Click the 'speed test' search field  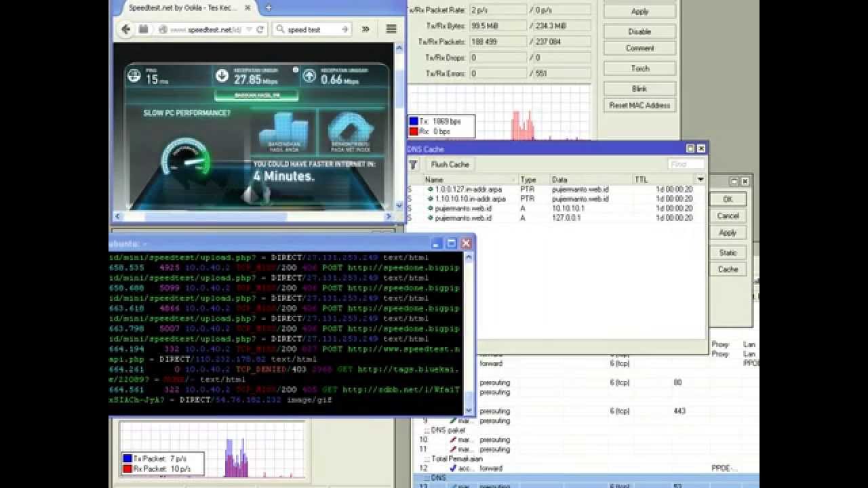[x=311, y=30]
